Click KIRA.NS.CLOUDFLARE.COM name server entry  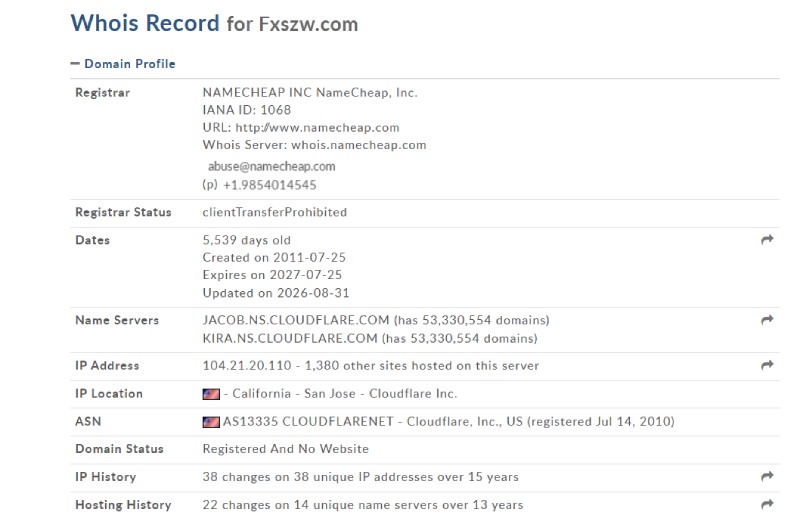290,338
